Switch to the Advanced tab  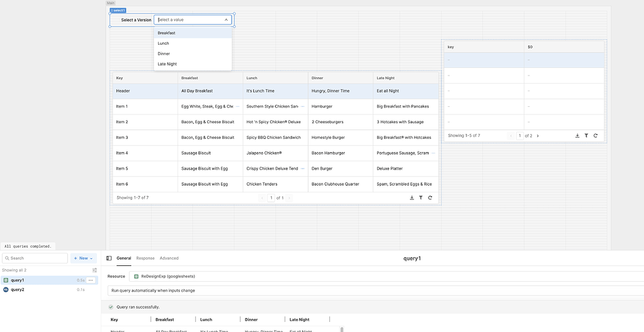(169, 258)
